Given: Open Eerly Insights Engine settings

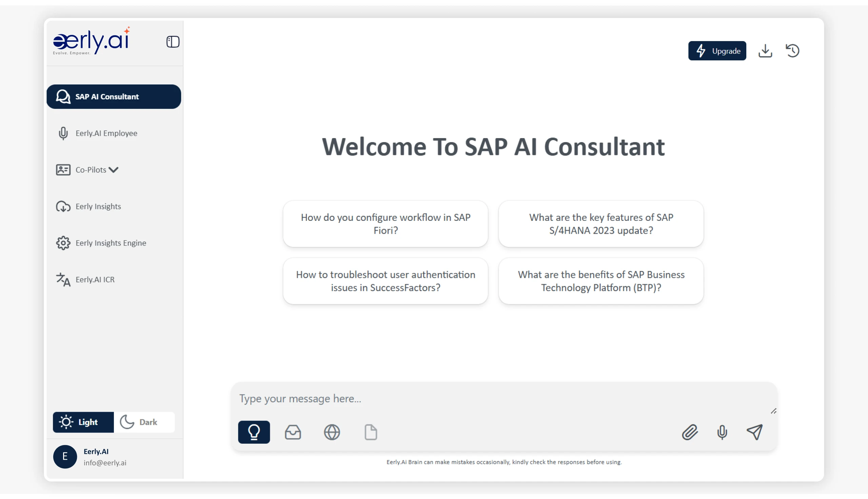Looking at the screenshot, I should 110,243.
